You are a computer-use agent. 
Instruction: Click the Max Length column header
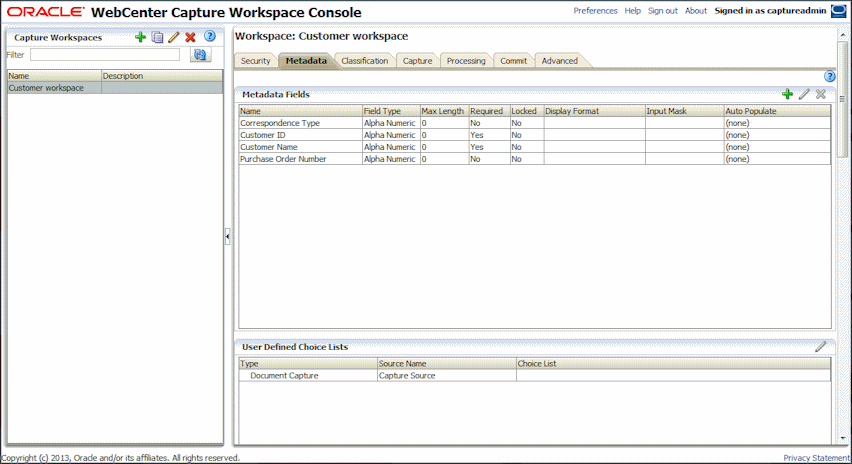pos(444,111)
